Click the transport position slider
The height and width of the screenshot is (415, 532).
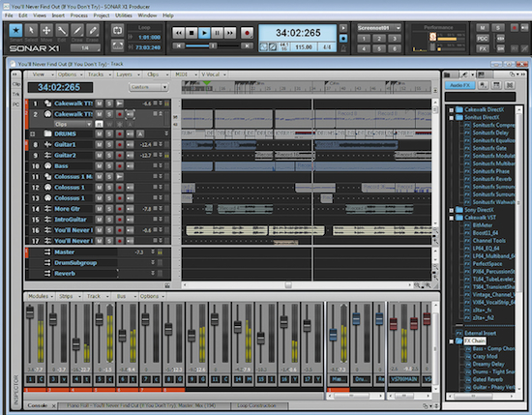[213, 45]
